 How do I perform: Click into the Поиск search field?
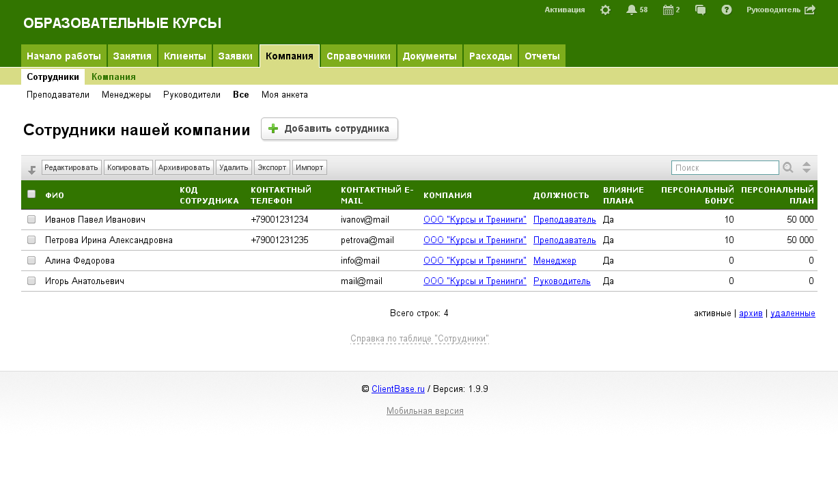725,168
